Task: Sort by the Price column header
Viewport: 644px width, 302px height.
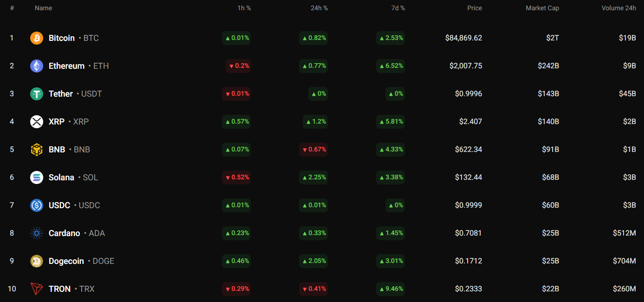Action: click(x=475, y=8)
